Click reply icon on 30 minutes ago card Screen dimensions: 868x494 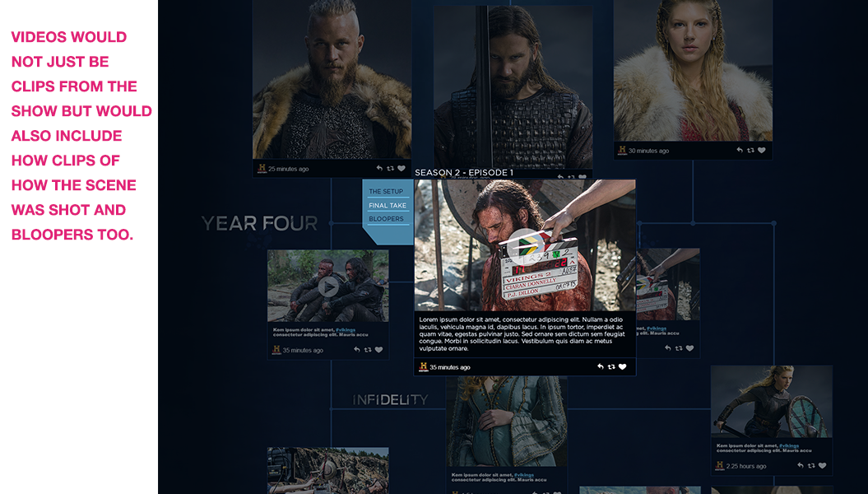tap(740, 150)
